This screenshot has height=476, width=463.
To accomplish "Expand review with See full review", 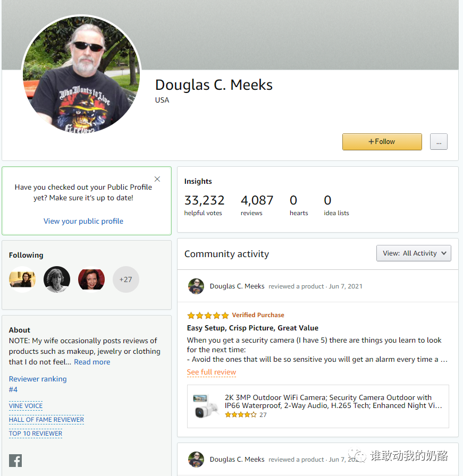I will click(x=212, y=372).
